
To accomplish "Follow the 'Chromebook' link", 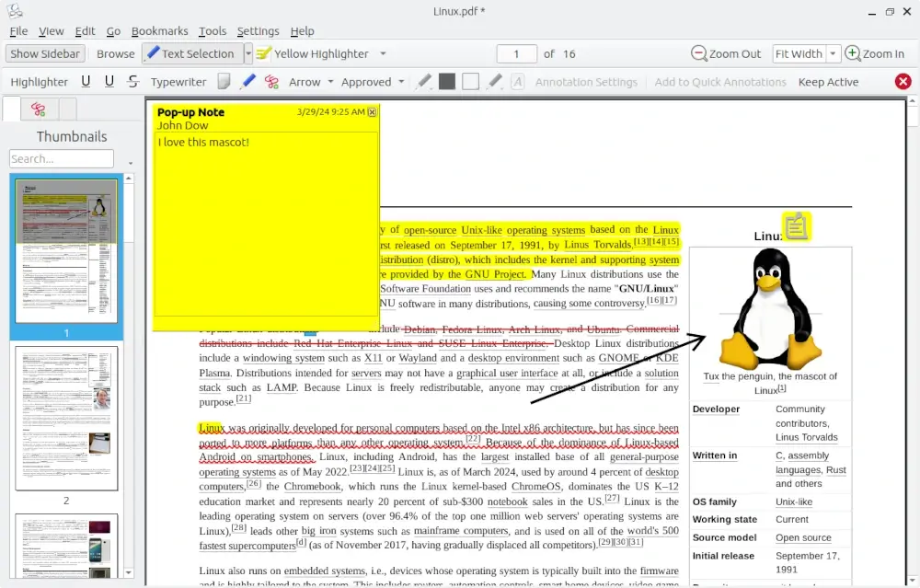I will coord(312,486).
